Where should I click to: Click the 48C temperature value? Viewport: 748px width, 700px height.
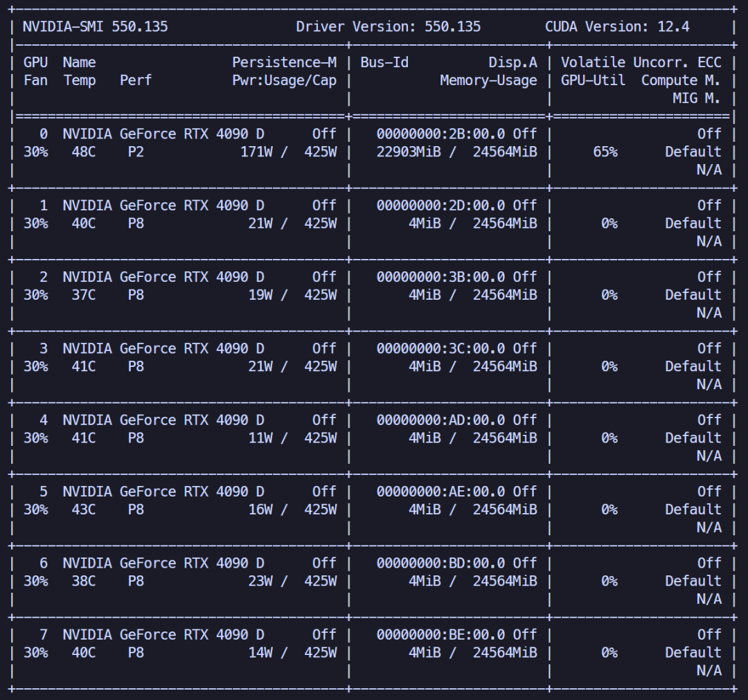(x=84, y=152)
